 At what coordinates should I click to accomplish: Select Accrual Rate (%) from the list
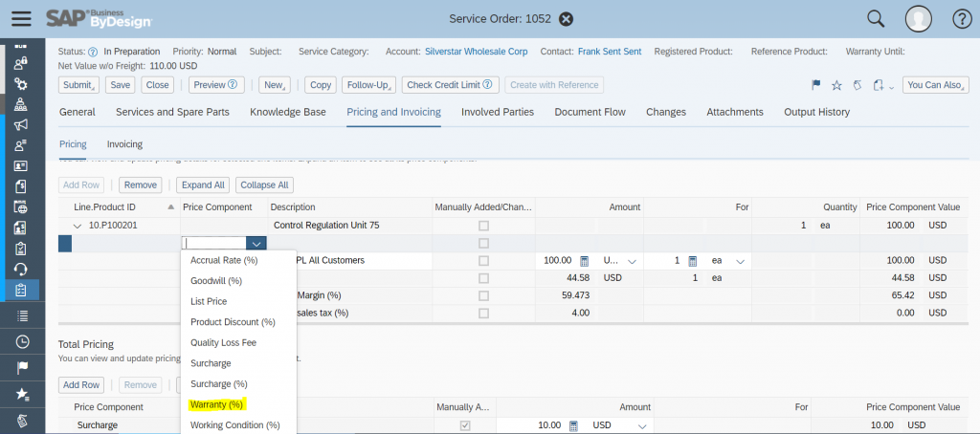point(224,260)
